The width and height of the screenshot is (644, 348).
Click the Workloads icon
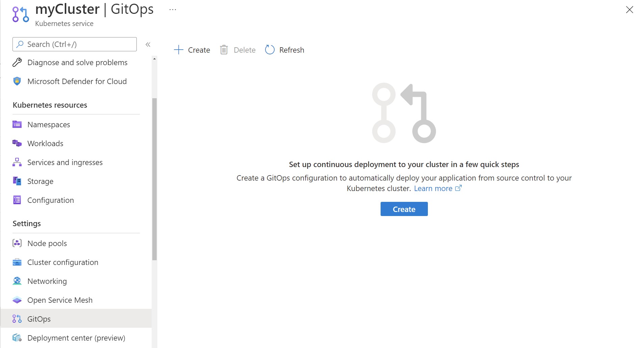[17, 143]
